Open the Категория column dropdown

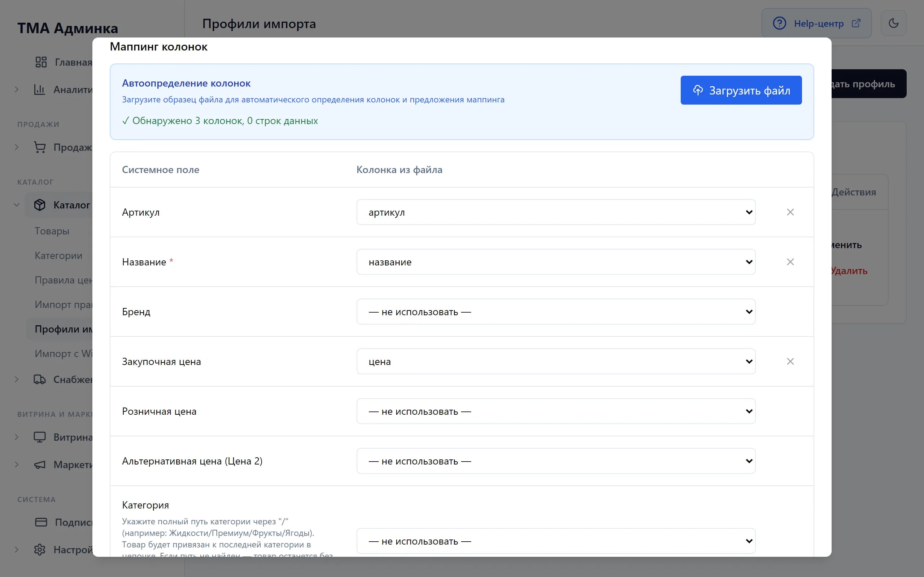click(556, 541)
